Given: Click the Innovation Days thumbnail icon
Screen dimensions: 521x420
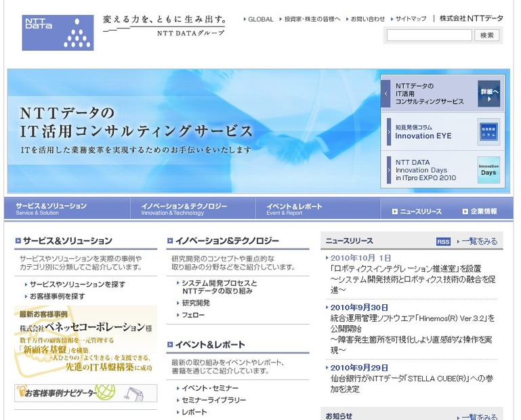Looking at the screenshot, I should (488, 170).
